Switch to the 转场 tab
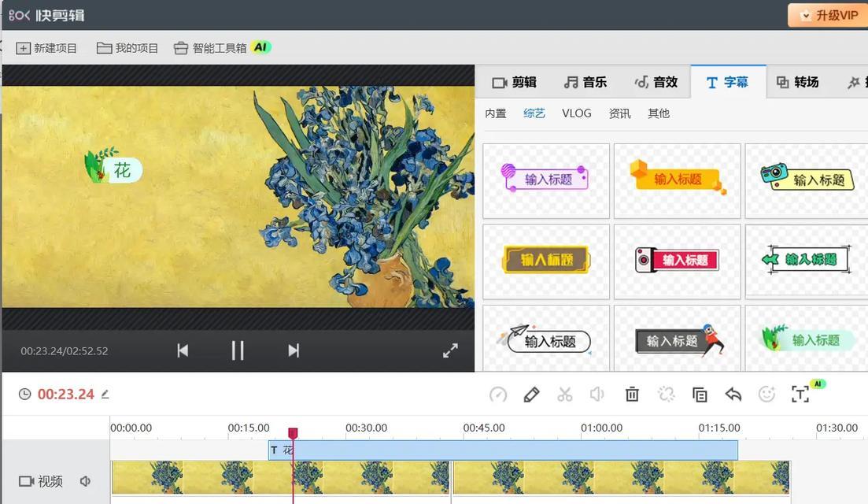 pos(797,82)
